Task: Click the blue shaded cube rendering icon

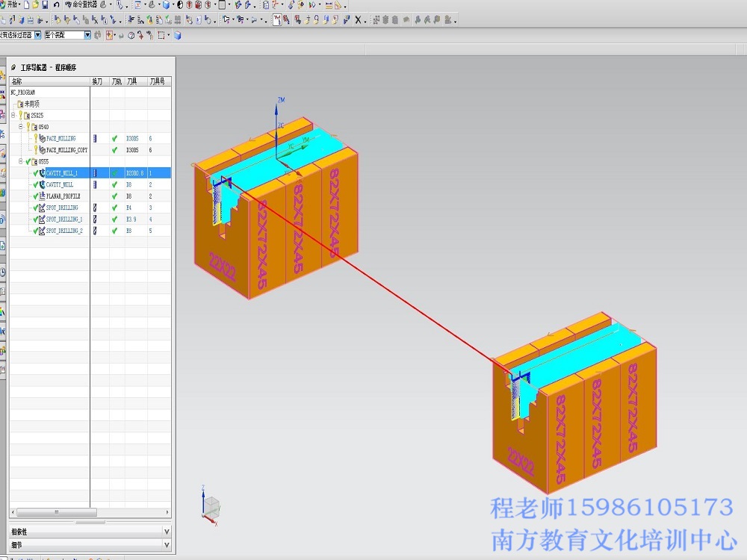Action: pyautogui.click(x=166, y=5)
